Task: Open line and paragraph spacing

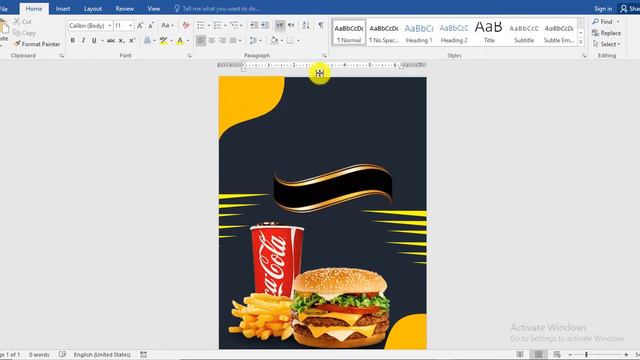Action: coord(253,40)
